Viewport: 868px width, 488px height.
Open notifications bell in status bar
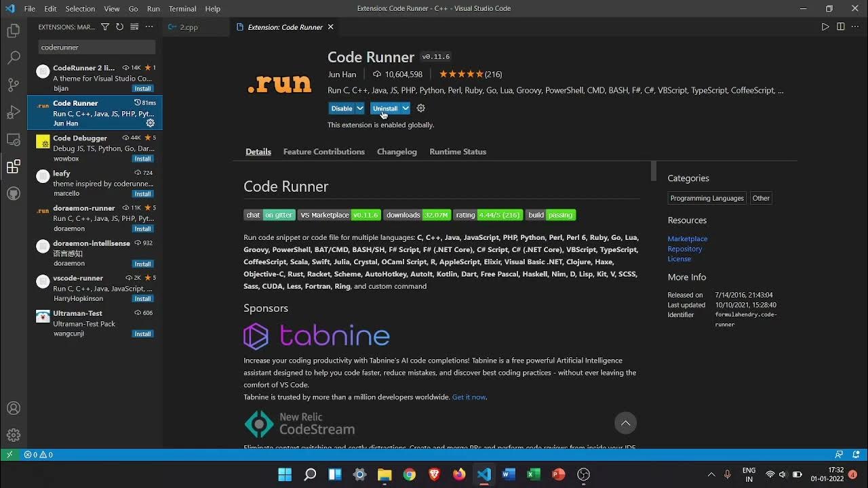[854, 455]
